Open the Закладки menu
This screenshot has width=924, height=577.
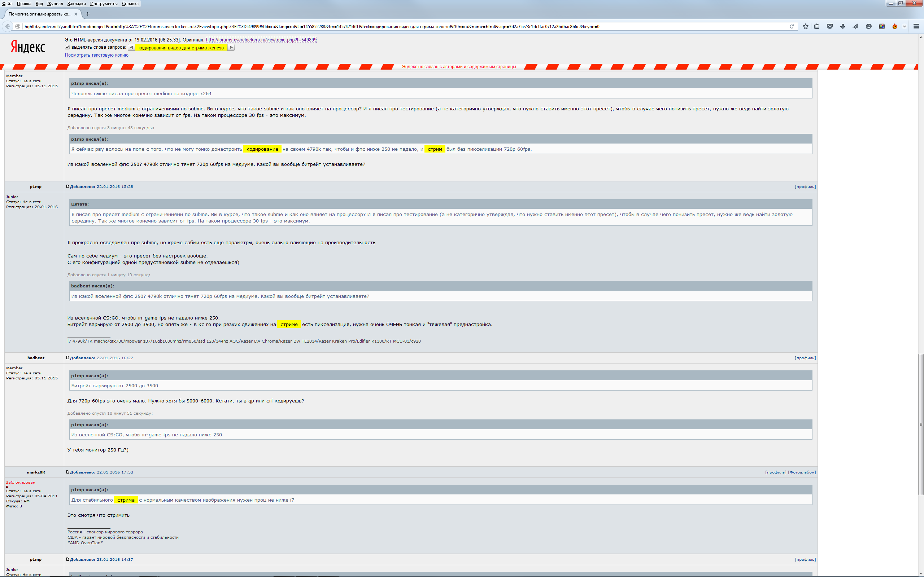tap(77, 4)
